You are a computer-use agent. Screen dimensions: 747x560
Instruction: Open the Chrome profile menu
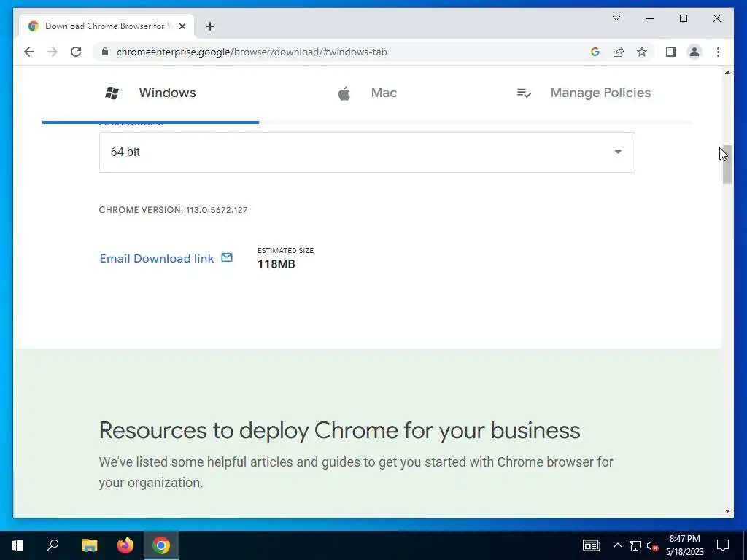coord(694,52)
